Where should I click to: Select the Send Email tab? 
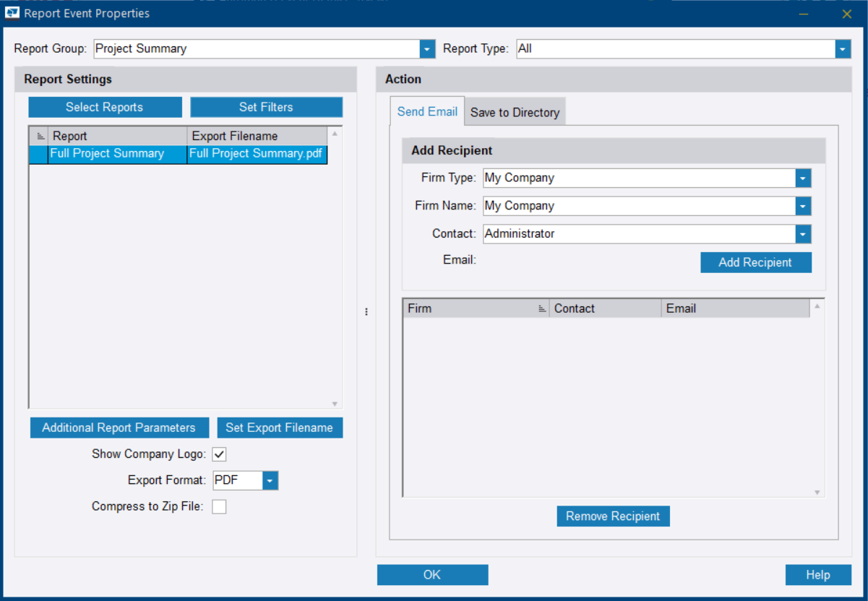427,112
